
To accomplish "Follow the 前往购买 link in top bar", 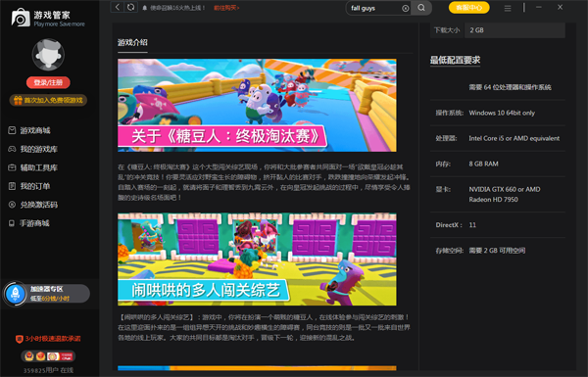I will (226, 8).
